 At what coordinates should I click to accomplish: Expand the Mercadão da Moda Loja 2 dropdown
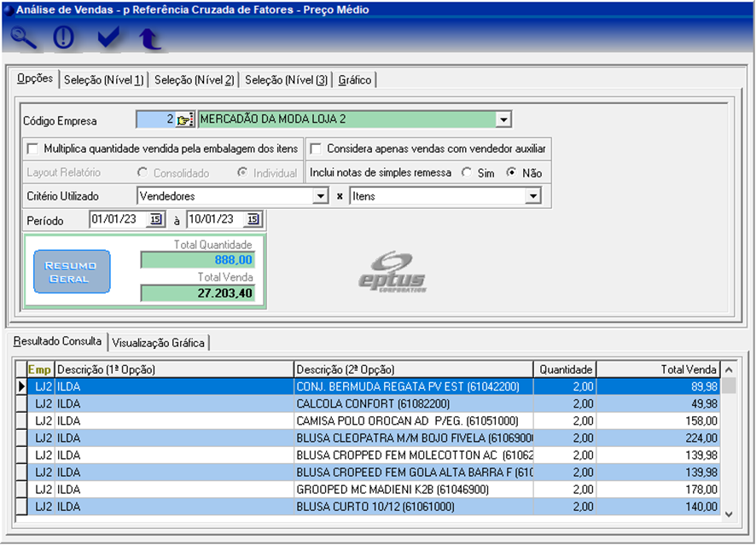point(503,119)
